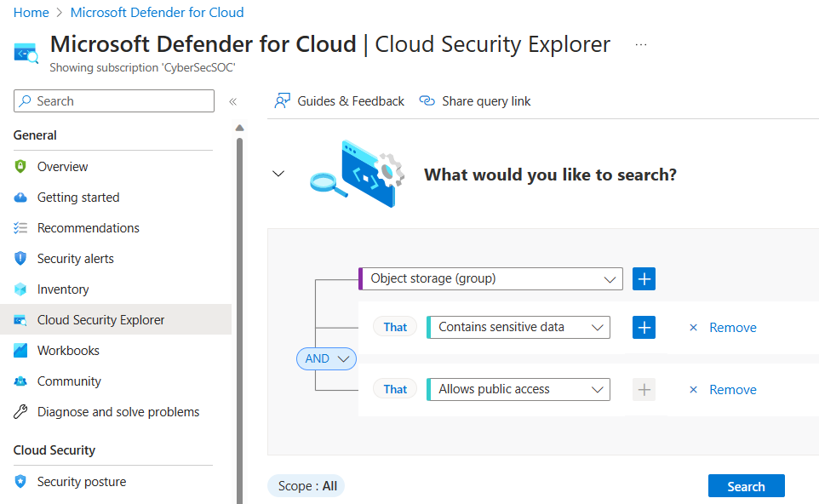Click the Overview shield icon in sidebar
This screenshot has width=819, height=504.
(20, 167)
